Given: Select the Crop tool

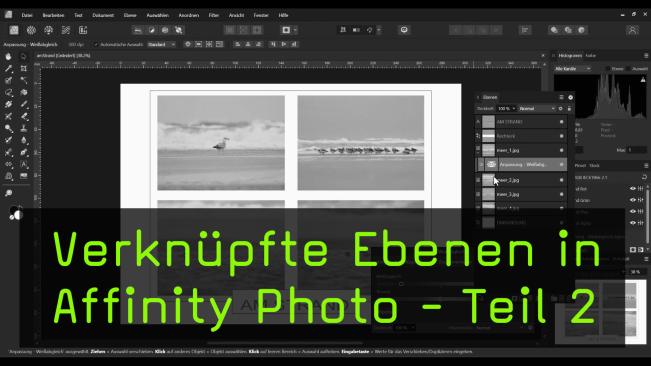Looking at the screenshot, I should click(24, 68).
